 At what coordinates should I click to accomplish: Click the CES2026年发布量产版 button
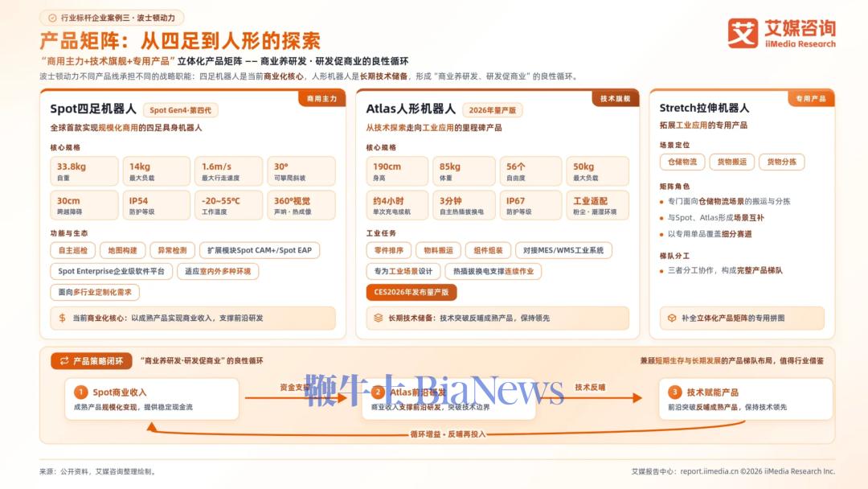click(411, 292)
